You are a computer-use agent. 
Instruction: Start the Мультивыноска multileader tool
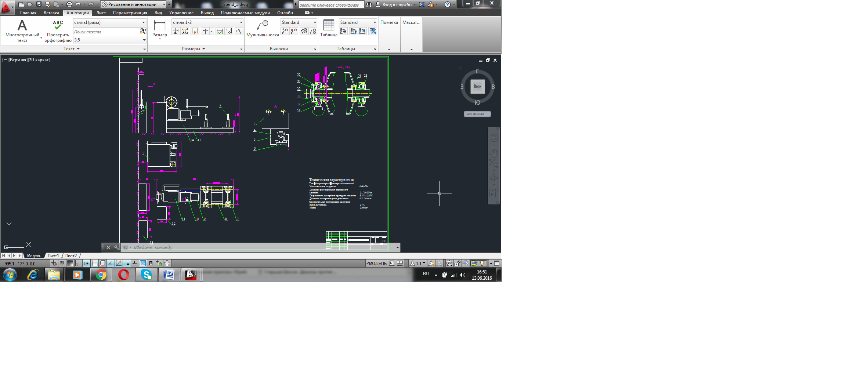263,29
